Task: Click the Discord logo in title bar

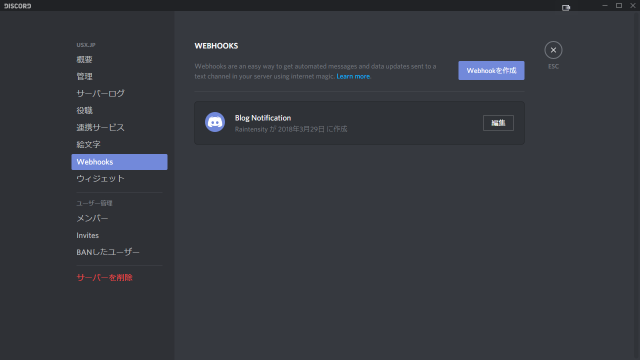Action: click(x=18, y=6)
